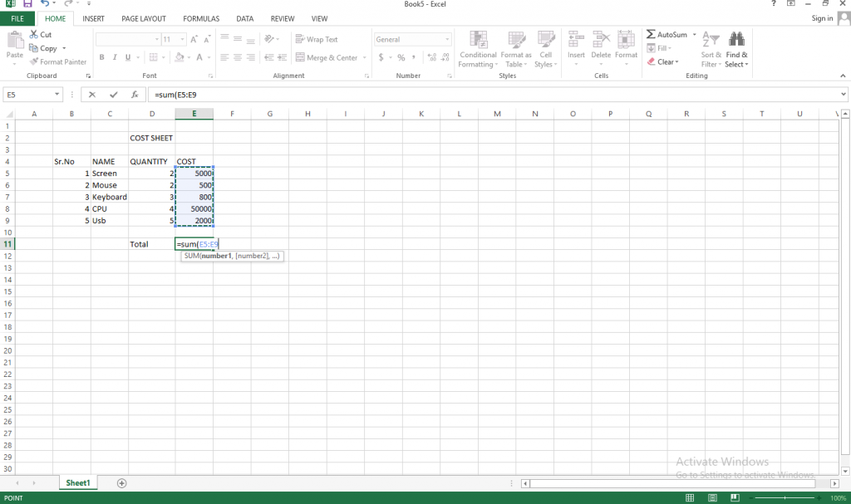
Task: Switch to the PAGE LAYOUT tab
Action: pos(143,18)
